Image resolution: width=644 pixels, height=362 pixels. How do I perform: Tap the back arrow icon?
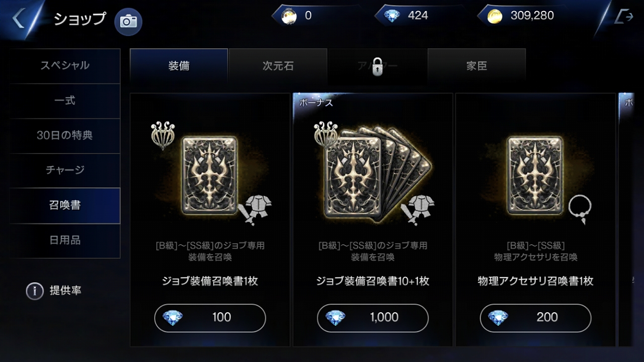tap(18, 18)
